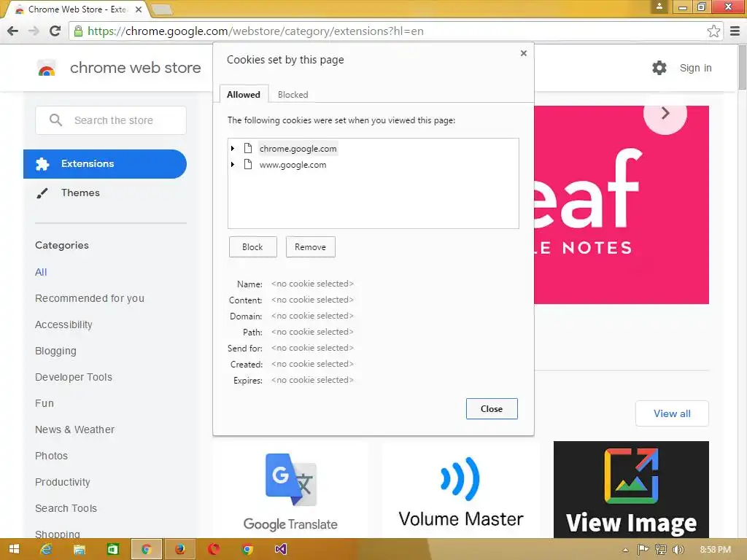Click the Chrome Web Store logo
This screenshot has width=747, height=560.
coord(47,68)
